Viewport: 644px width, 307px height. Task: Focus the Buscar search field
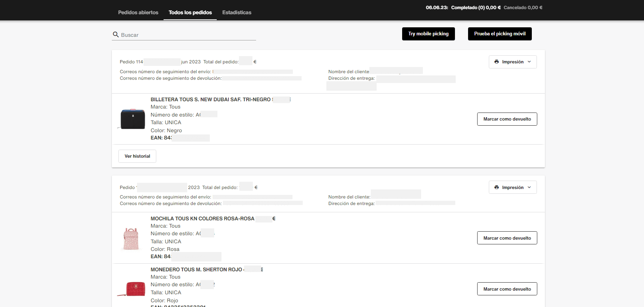tap(188, 35)
